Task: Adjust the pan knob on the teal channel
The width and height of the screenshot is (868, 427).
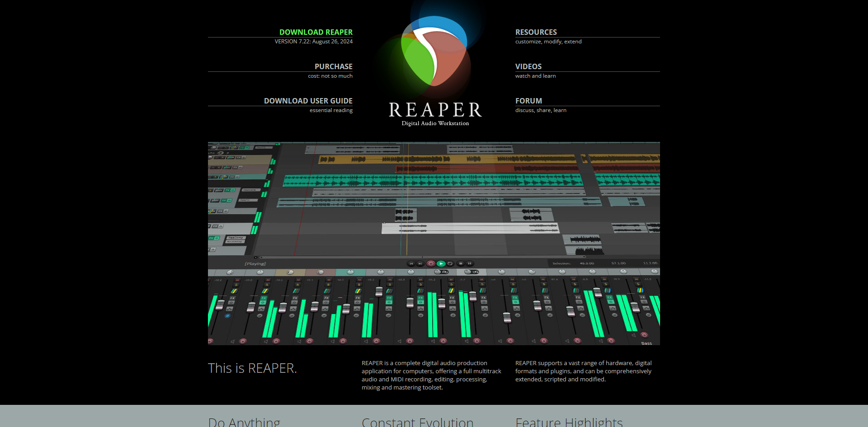Action: click(x=350, y=272)
